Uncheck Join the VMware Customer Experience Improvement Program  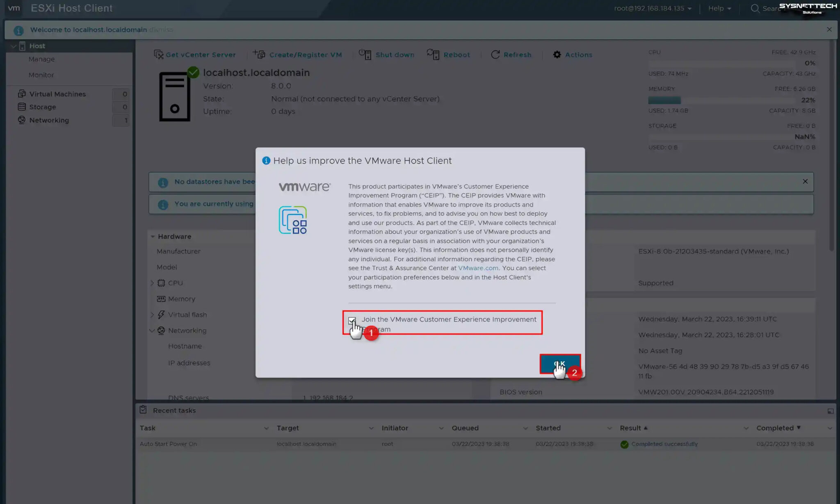352,320
